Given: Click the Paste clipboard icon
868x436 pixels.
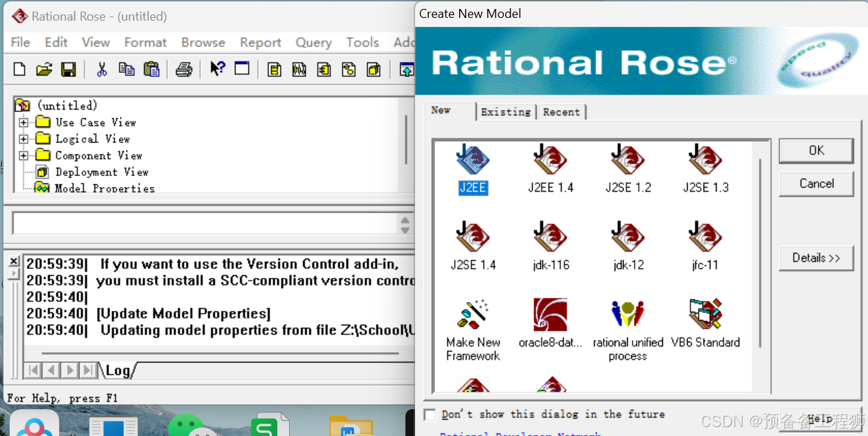Looking at the screenshot, I should pyautogui.click(x=151, y=69).
